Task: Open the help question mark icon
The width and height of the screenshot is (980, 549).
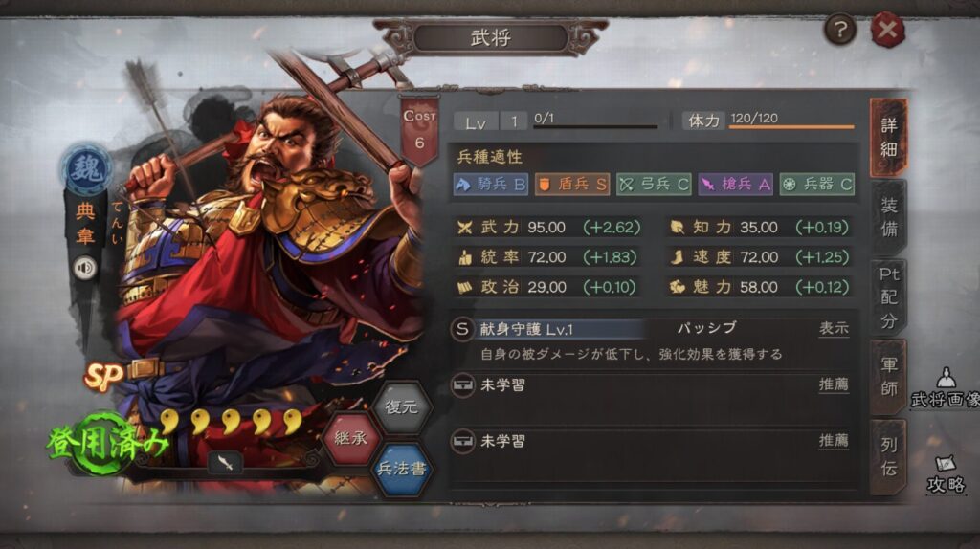Action: (x=840, y=29)
